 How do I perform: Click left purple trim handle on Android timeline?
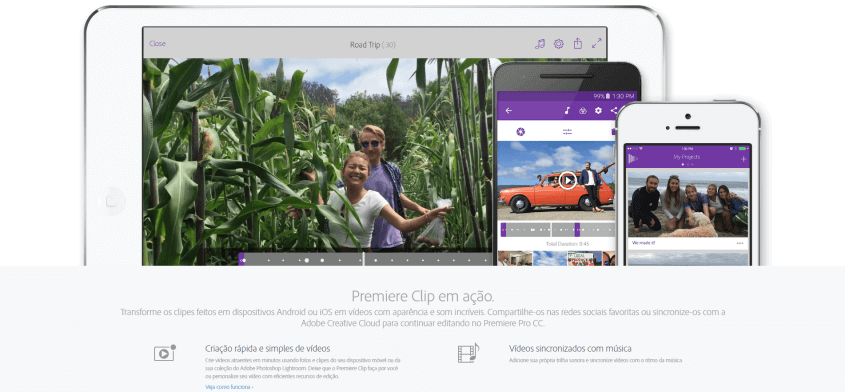point(503,230)
